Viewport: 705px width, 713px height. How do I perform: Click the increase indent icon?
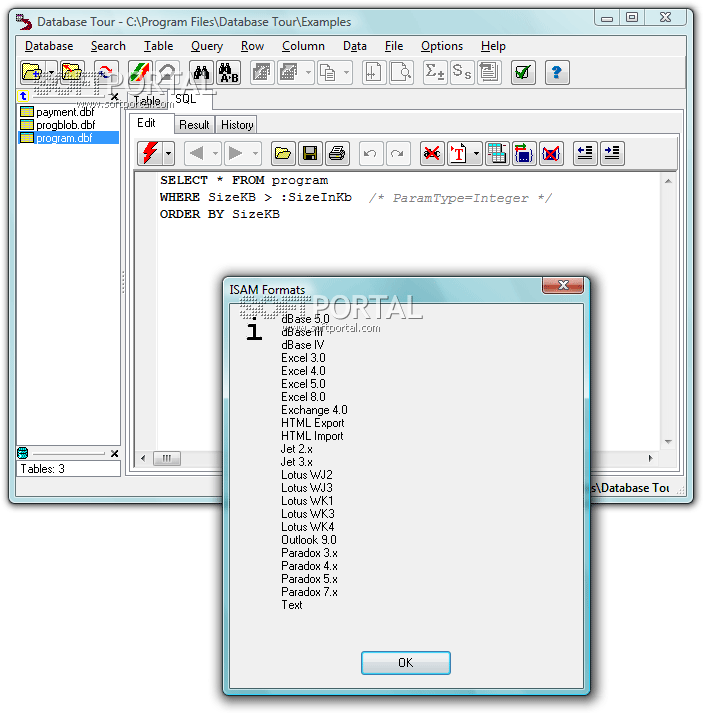(612, 153)
